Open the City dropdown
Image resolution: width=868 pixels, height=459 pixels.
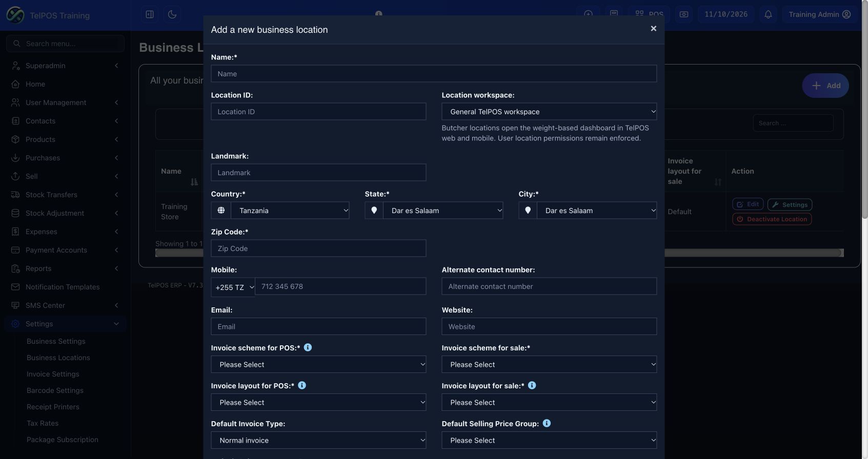coord(597,211)
